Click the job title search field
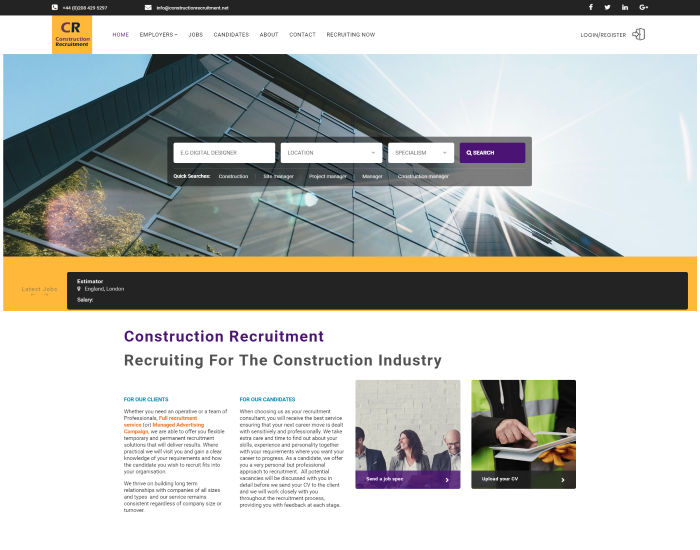The width and height of the screenshot is (700, 550). (x=224, y=153)
